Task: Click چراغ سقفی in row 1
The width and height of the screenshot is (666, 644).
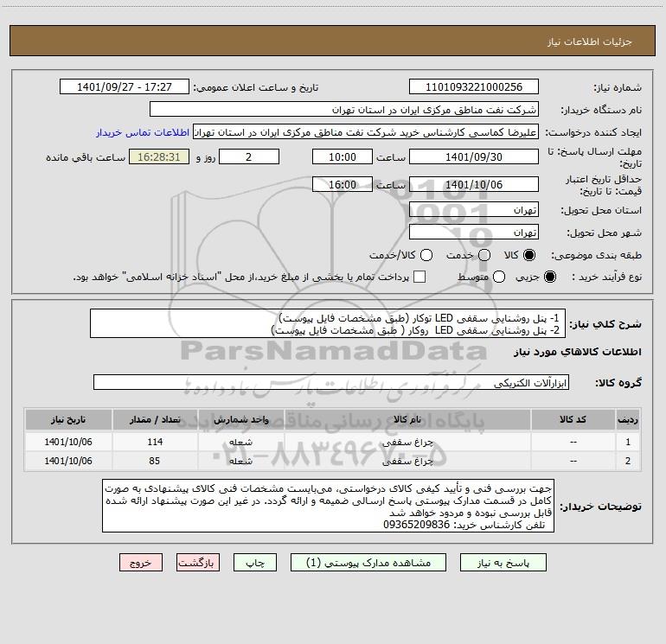Action: 407,442
